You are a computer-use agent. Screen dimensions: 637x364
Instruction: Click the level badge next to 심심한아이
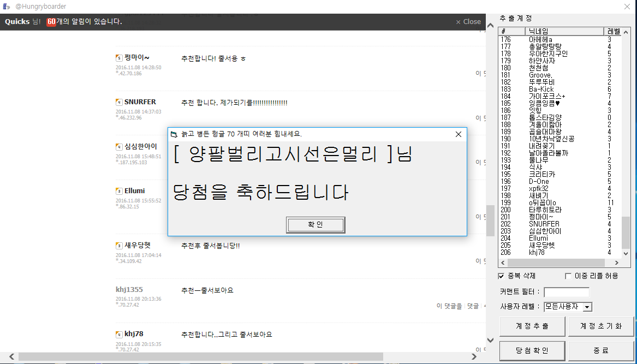tap(119, 146)
